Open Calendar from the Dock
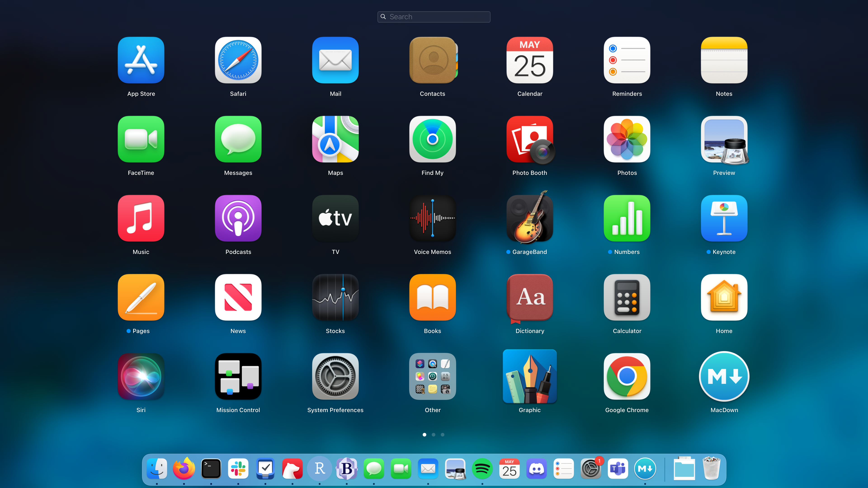The image size is (868, 488). click(509, 469)
